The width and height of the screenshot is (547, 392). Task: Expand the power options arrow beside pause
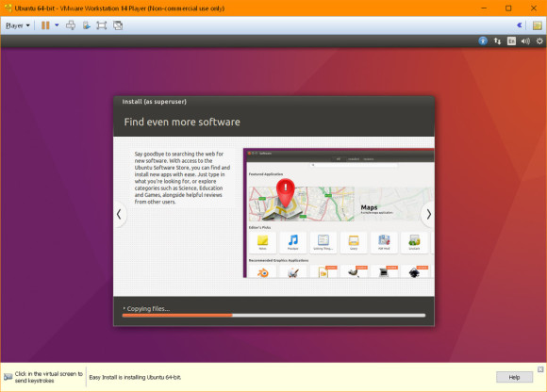[57, 25]
